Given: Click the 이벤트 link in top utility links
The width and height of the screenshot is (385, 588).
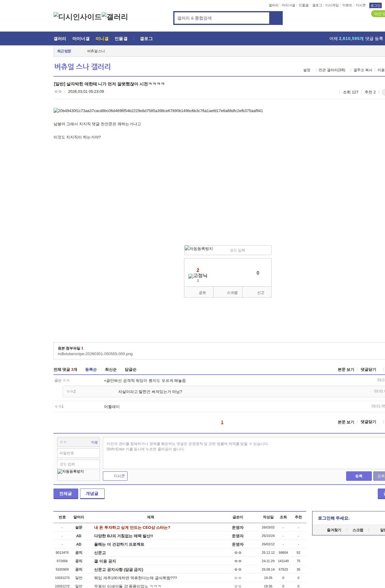Looking at the screenshot, I should point(347,5).
